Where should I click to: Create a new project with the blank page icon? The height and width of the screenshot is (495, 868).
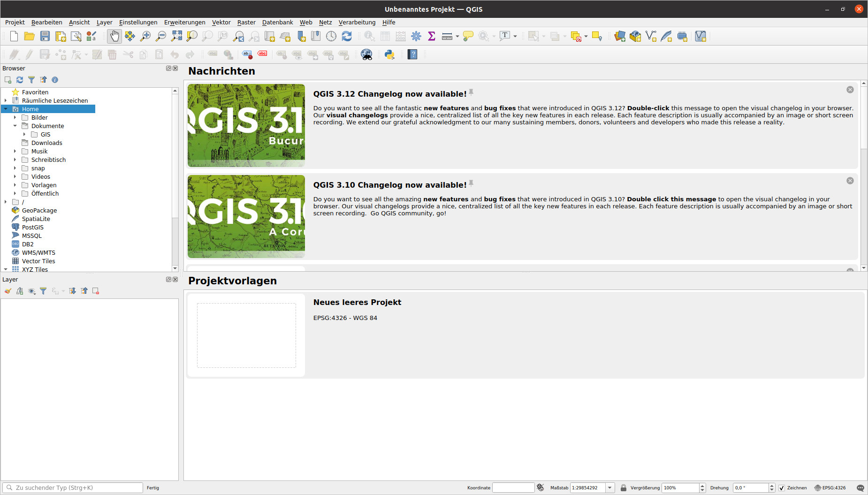(14, 36)
